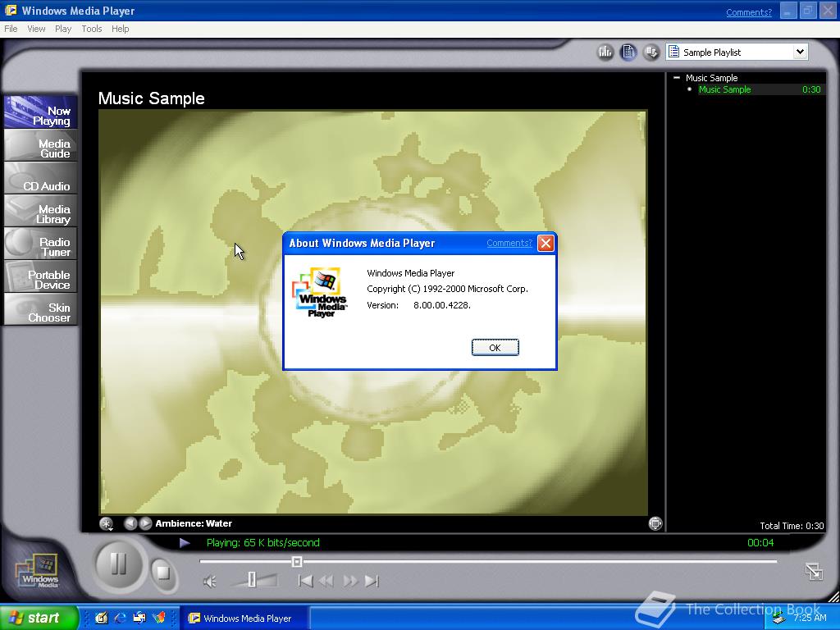Go to previous visualization
This screenshot has height=630, width=840.
(x=130, y=523)
